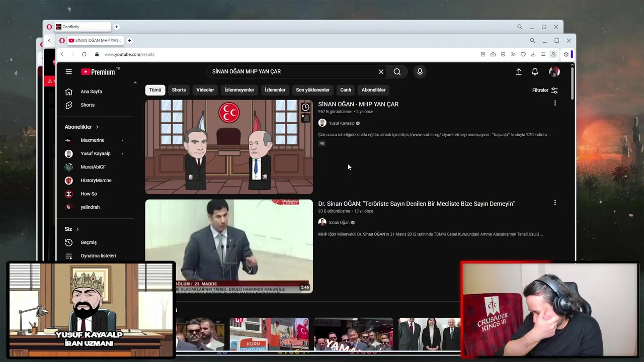Open the Opera extensions cube icon
This screenshot has width=644, height=362.
566,54
